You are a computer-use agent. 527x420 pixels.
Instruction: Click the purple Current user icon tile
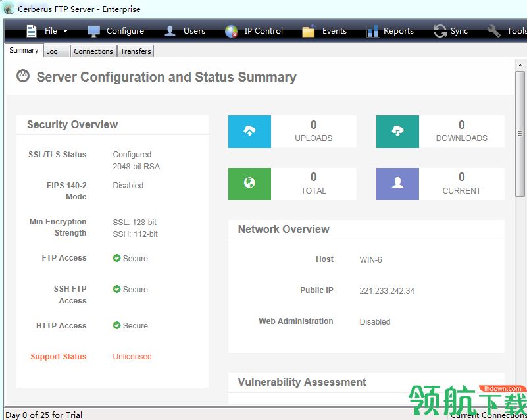click(397, 184)
